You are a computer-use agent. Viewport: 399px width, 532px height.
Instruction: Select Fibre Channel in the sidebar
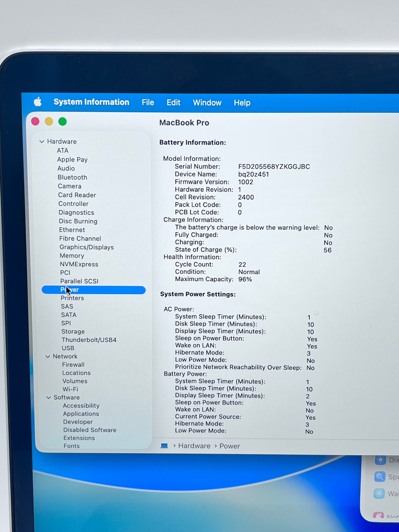80,239
